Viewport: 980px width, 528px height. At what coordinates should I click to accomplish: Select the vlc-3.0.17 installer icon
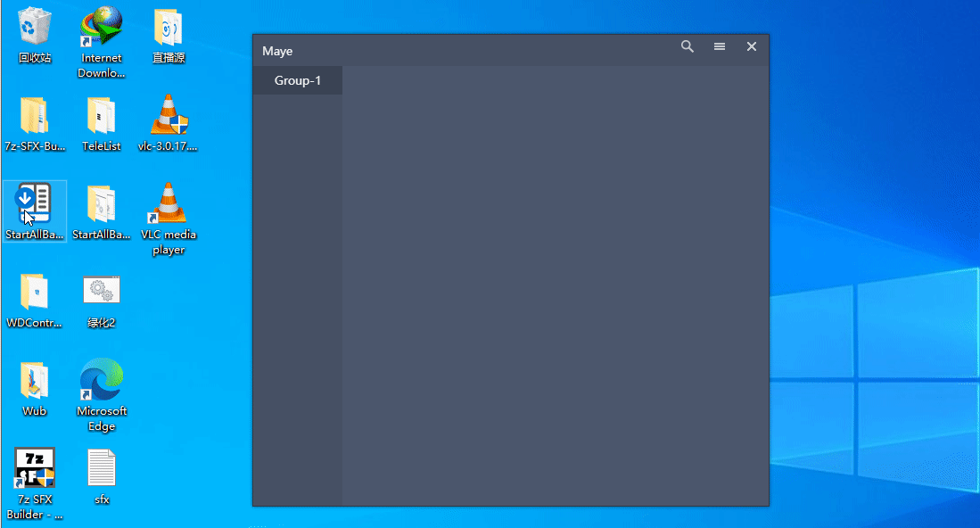click(x=169, y=124)
